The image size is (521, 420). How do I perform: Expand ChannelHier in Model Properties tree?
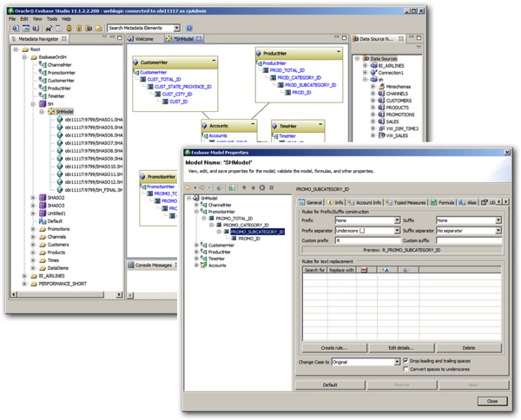click(196, 205)
